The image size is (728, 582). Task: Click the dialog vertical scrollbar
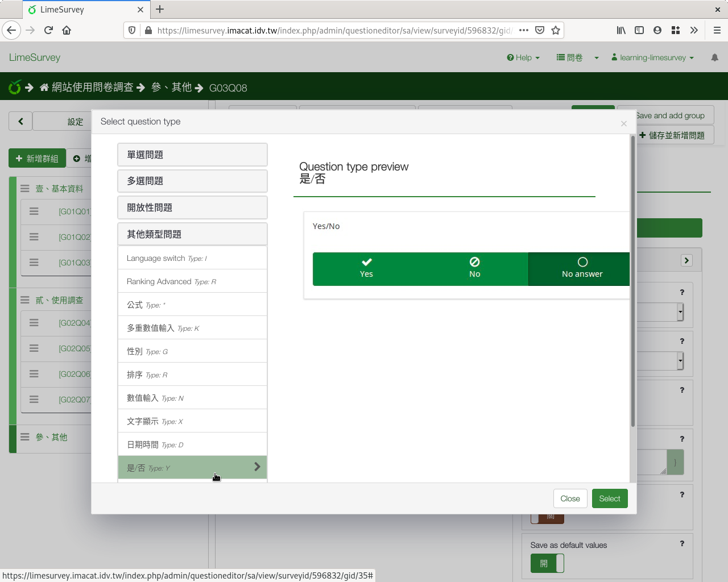click(632, 281)
